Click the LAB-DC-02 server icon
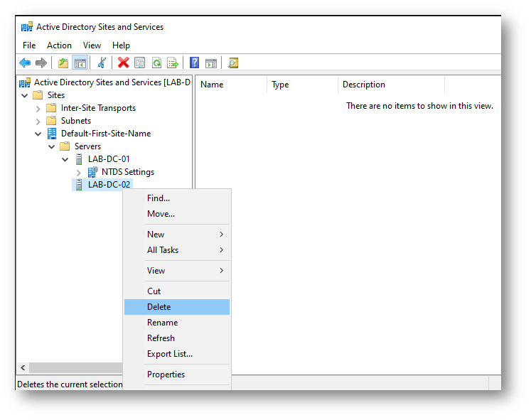 pyautogui.click(x=79, y=185)
